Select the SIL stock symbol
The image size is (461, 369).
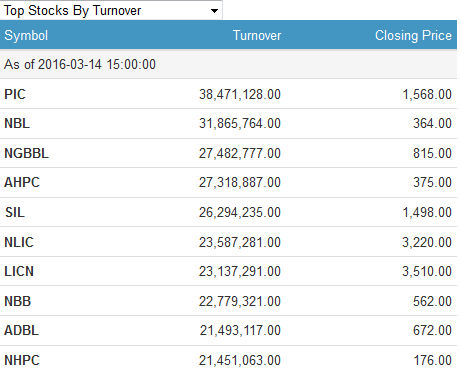(x=15, y=212)
